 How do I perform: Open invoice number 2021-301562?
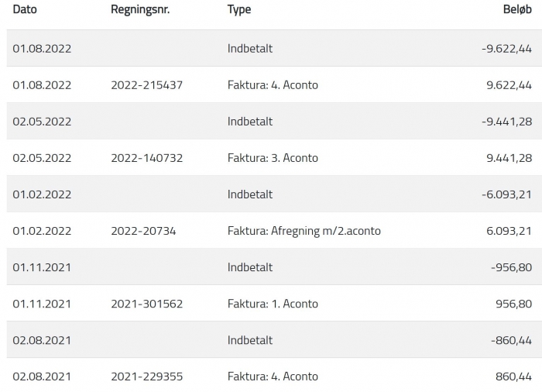[146, 304]
